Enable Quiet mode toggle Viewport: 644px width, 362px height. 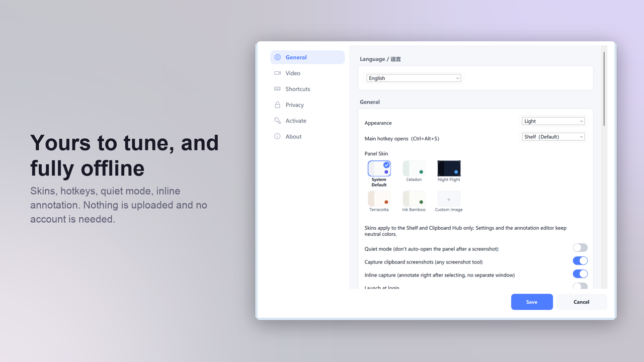[x=580, y=247]
